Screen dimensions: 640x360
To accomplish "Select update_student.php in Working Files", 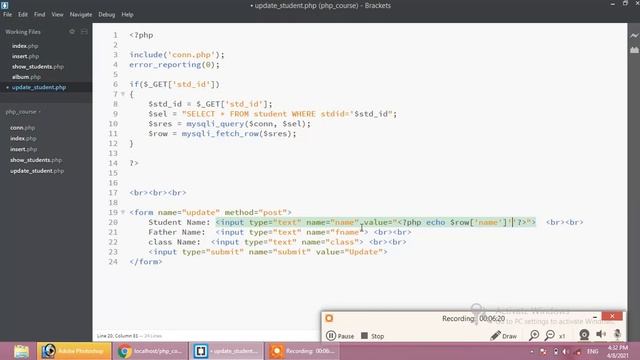I will [x=39, y=87].
